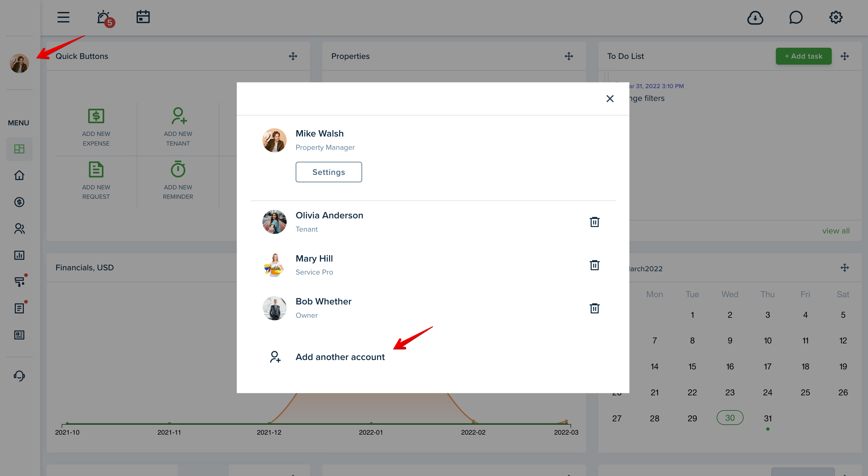The width and height of the screenshot is (868, 476).
Task: Delete Mary Hill account
Action: (x=594, y=265)
